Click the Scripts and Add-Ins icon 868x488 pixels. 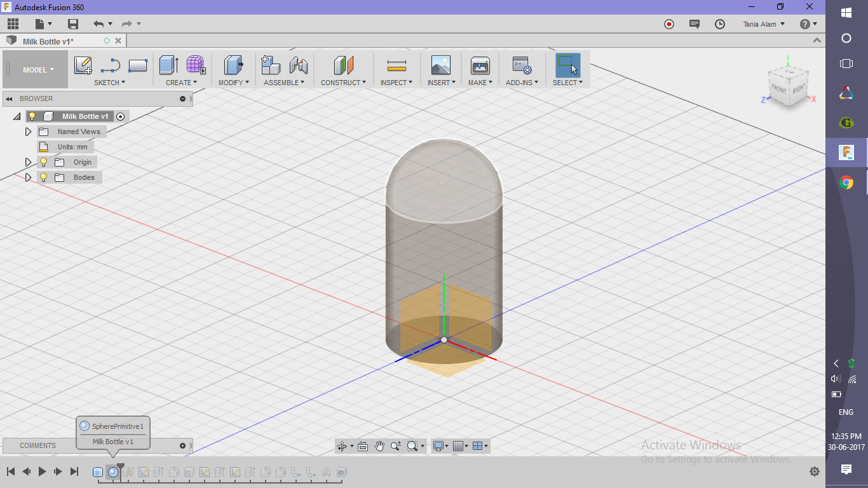pos(522,65)
